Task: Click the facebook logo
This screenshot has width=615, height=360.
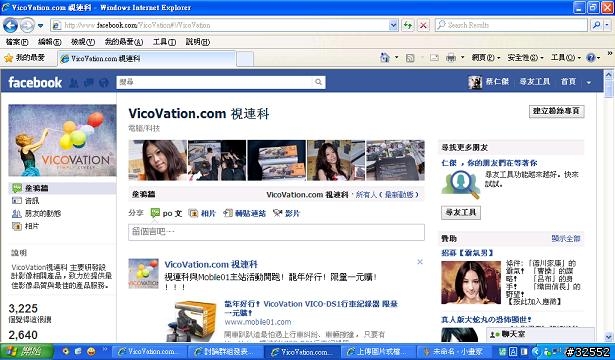Action: click(35, 82)
